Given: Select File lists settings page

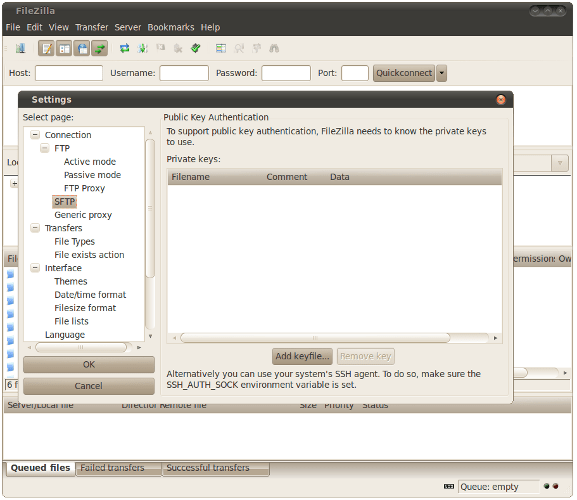Looking at the screenshot, I should pos(71,321).
